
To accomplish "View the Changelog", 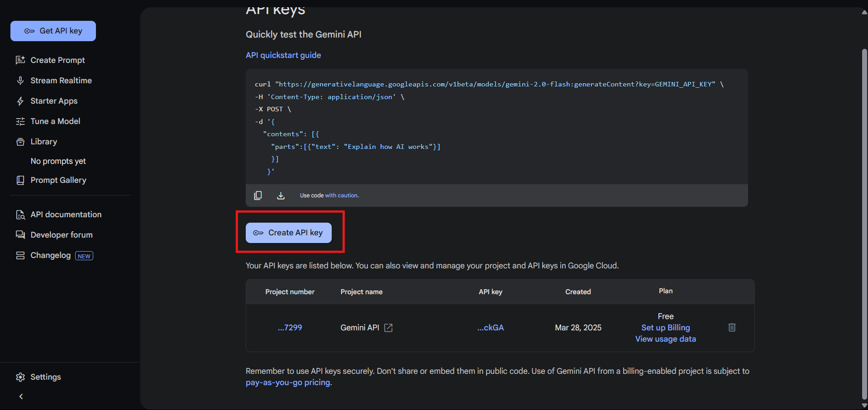I will pos(50,255).
